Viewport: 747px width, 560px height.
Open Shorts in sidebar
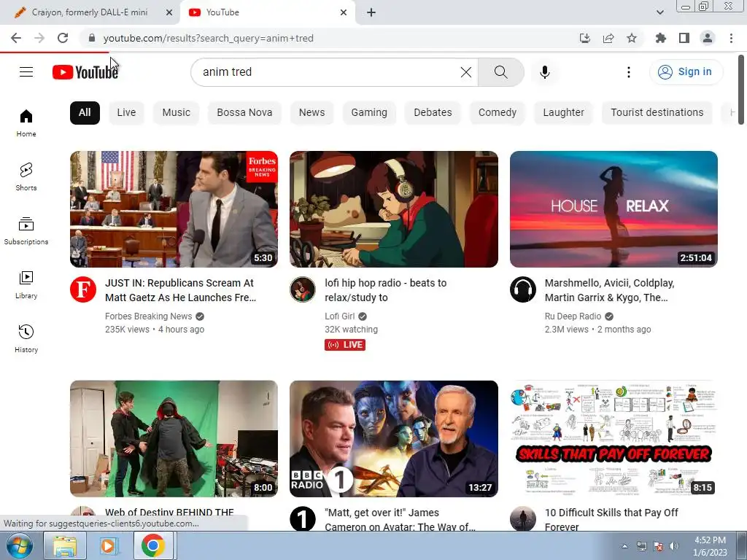pyautogui.click(x=26, y=176)
